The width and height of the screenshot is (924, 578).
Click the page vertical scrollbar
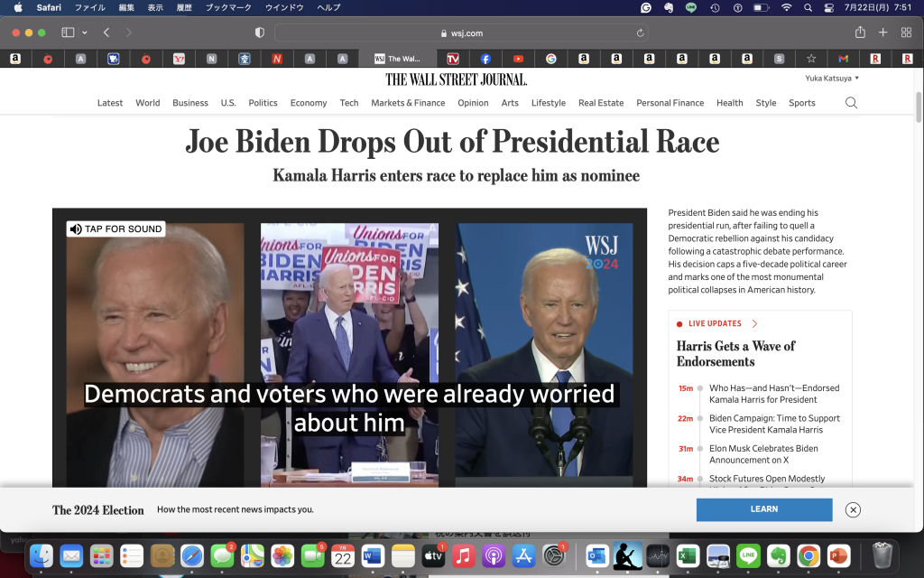click(919, 108)
